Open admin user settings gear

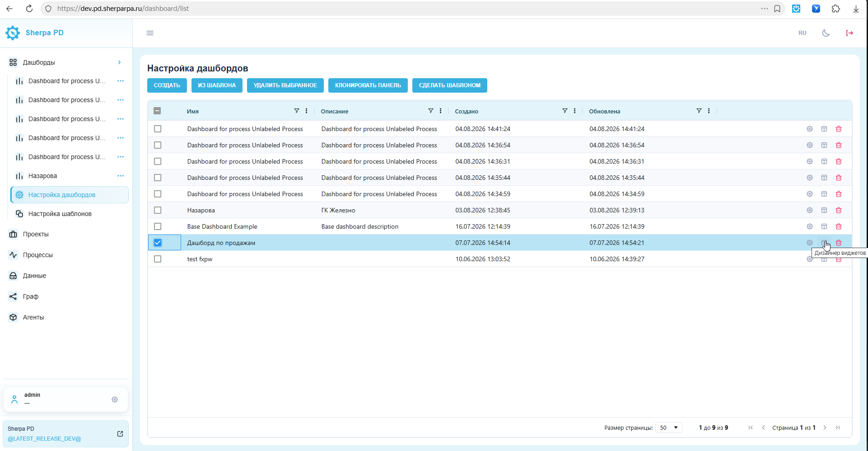pyautogui.click(x=115, y=399)
